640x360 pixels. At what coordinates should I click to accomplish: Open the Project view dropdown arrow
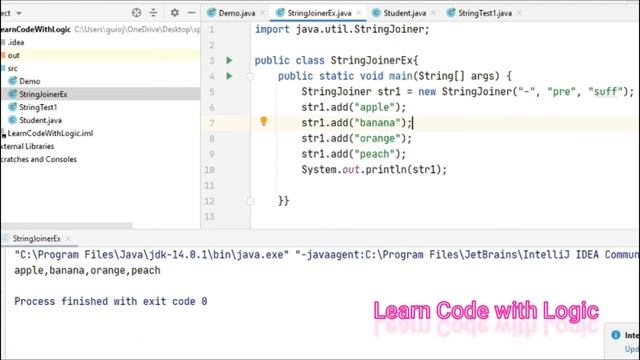19,13
